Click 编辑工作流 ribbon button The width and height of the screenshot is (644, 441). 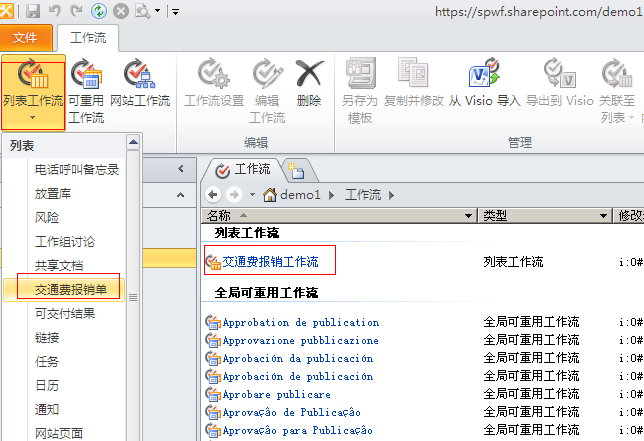click(267, 91)
